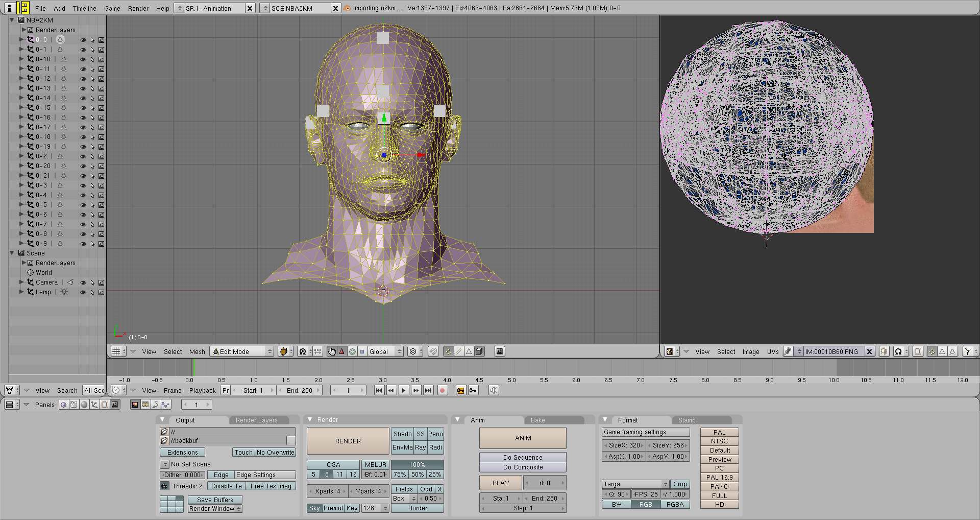Viewport: 980px width, 520px height.
Task: Enable the OSA anti-aliasing toggle
Action: pyautogui.click(x=333, y=464)
